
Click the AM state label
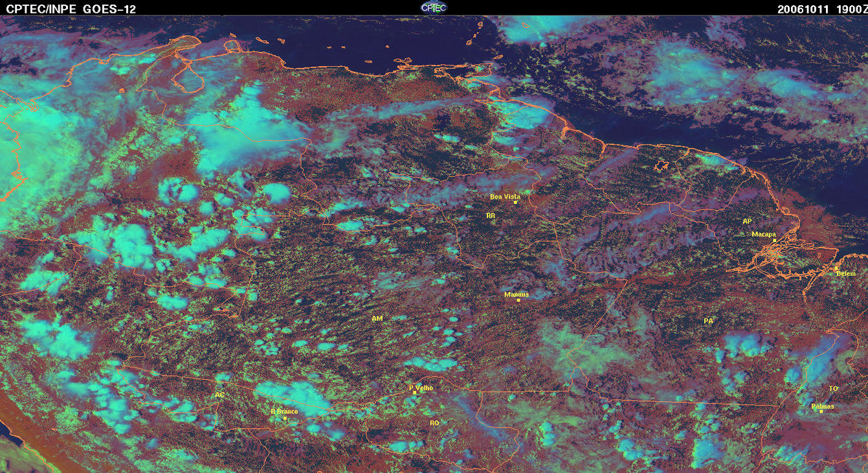(x=377, y=319)
